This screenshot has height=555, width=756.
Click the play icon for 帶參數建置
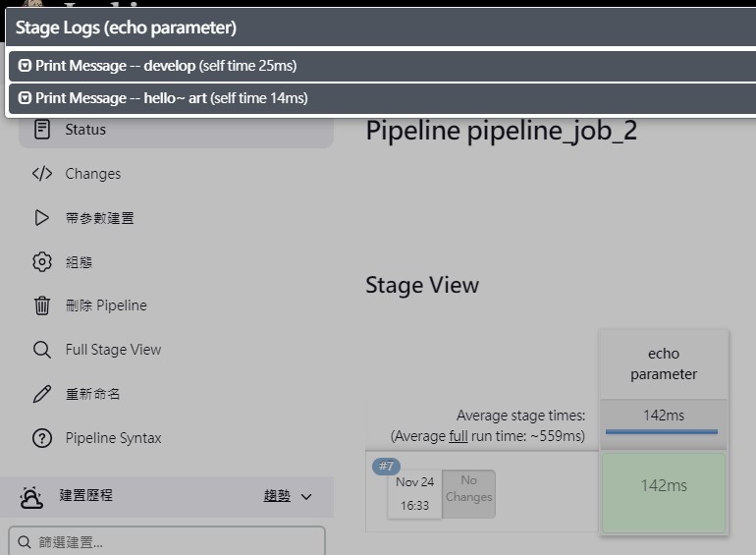(42, 218)
